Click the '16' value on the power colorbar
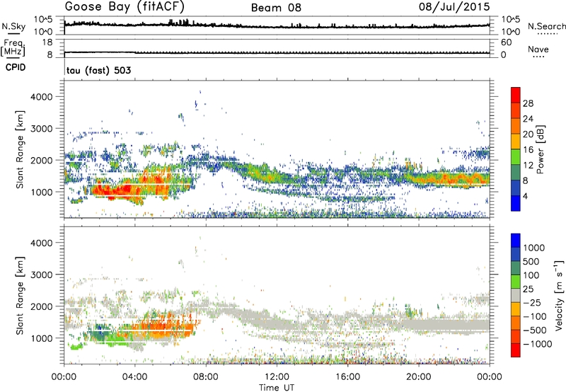Screen dimensions: 566x392 click(528, 150)
